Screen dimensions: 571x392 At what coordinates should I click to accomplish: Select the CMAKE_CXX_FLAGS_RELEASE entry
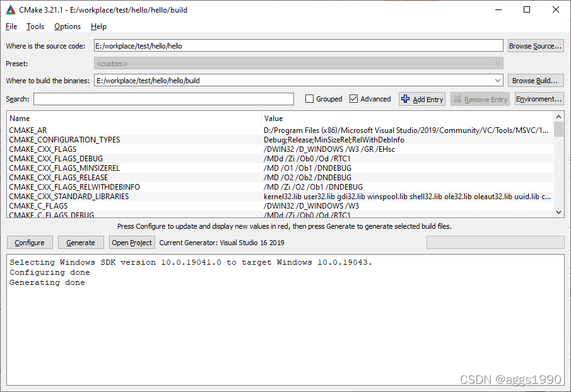pos(58,178)
